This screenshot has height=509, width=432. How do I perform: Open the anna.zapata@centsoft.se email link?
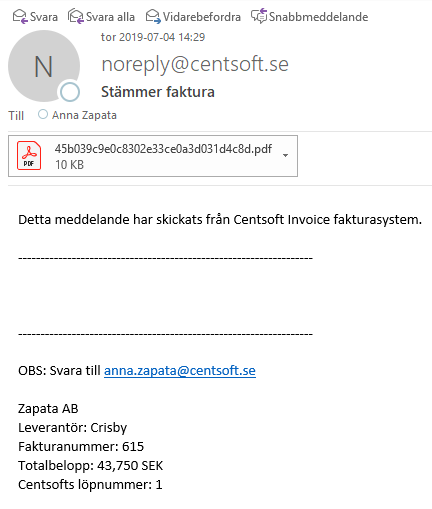pos(180,371)
